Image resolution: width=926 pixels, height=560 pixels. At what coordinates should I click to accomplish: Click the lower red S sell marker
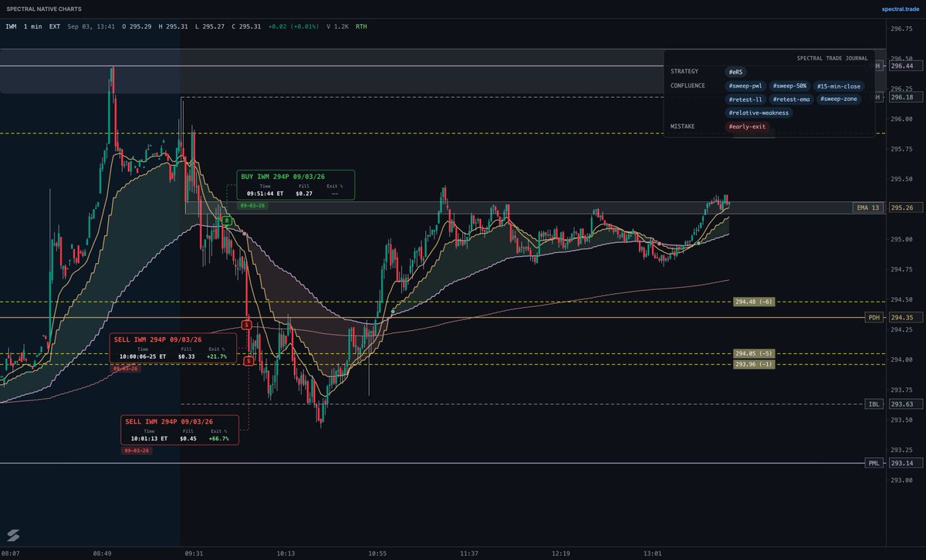(x=249, y=360)
